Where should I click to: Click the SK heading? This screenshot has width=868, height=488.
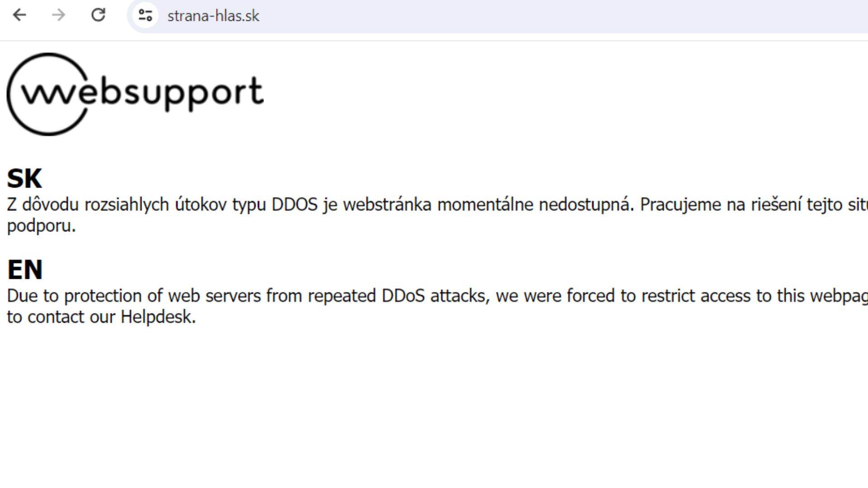pyautogui.click(x=24, y=178)
